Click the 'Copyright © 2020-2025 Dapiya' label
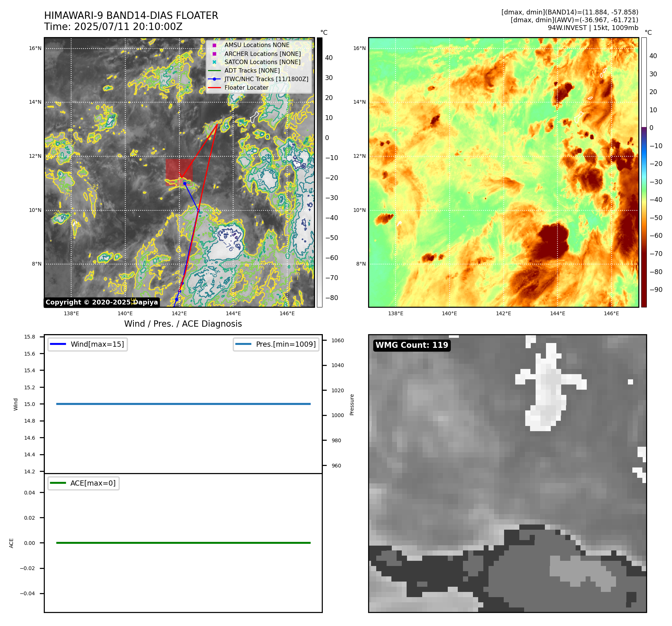Screen dimensions: 672x626 (x=102, y=302)
